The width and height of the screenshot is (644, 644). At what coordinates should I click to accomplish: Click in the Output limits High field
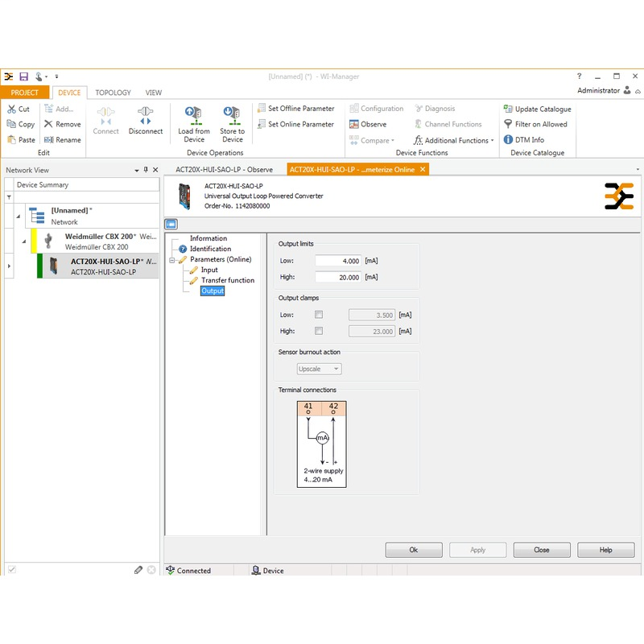[338, 277]
